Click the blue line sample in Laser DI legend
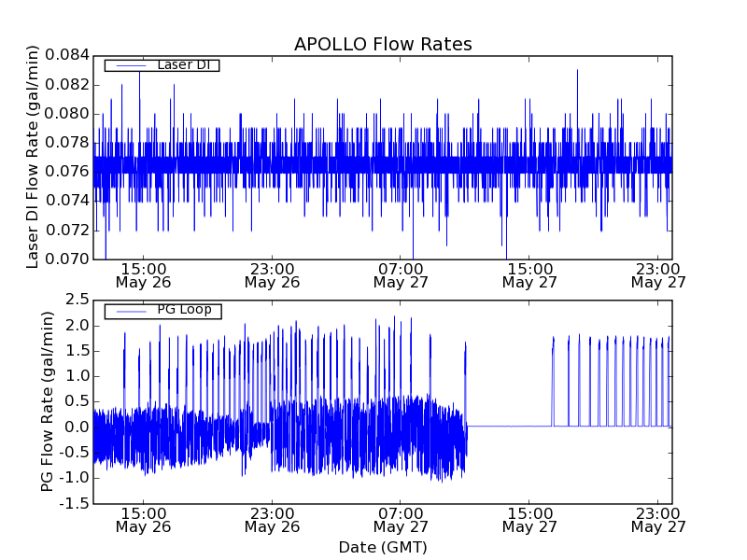 130,65
